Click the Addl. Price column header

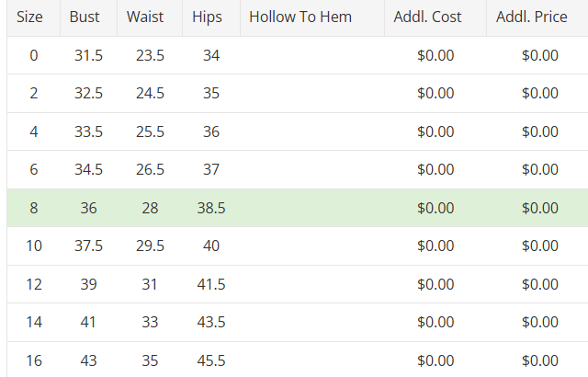[x=532, y=17]
